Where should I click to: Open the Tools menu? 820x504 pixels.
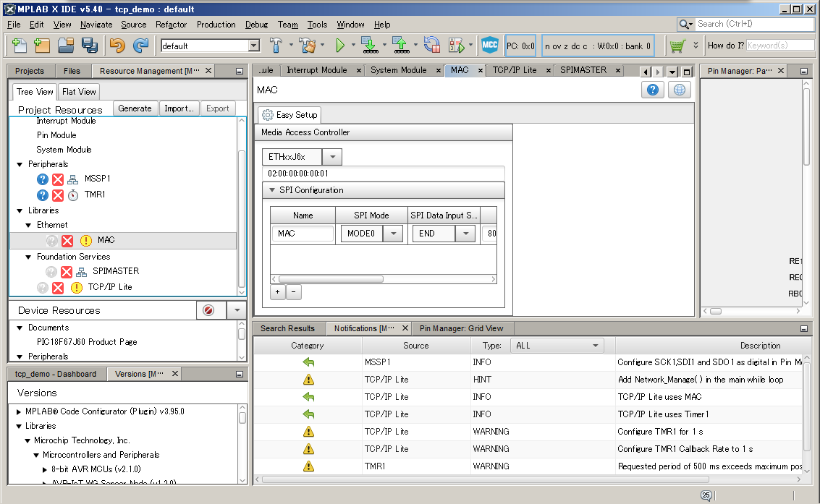[317, 25]
